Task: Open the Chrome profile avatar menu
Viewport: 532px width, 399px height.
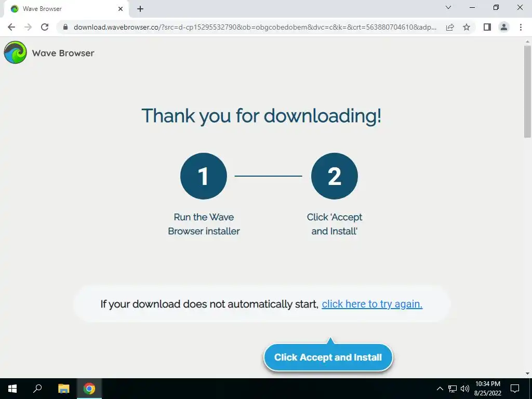Action: click(504, 27)
